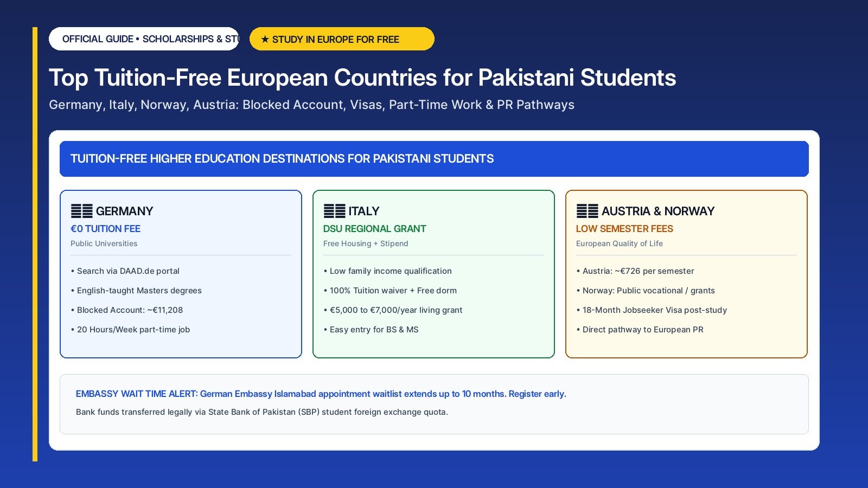This screenshot has height=488, width=868.
Task: Click the €0 TUITION FEE label
Action: click(105, 229)
